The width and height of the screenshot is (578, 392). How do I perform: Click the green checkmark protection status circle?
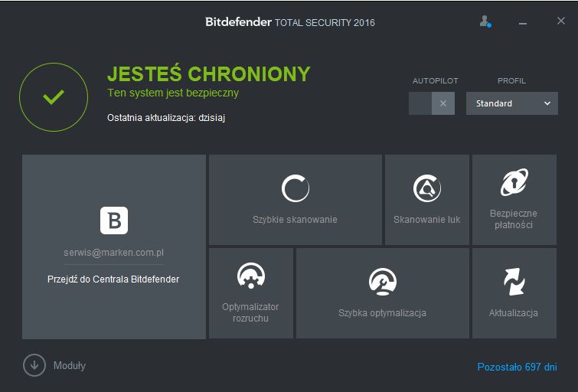(x=54, y=97)
